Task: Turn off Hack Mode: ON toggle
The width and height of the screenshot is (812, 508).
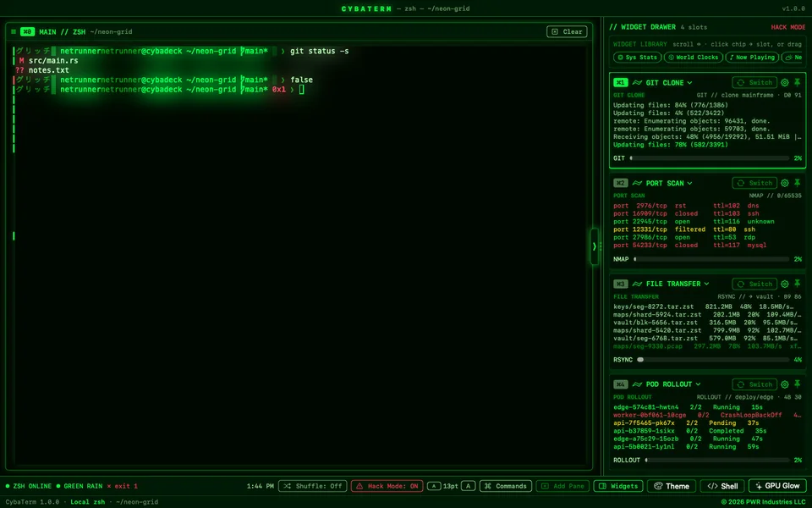Action: [x=387, y=486]
